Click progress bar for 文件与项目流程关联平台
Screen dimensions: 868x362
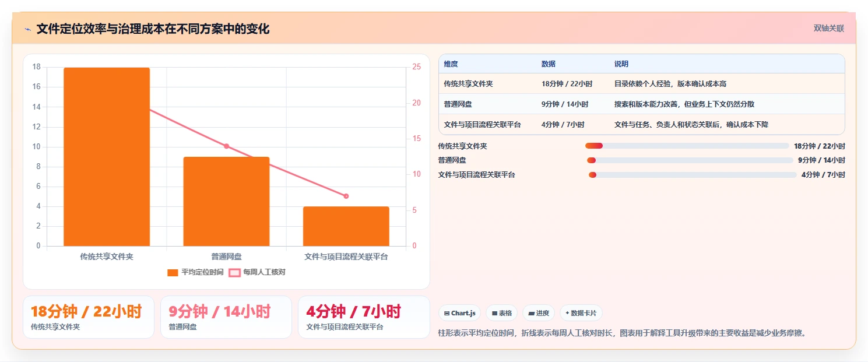(x=693, y=175)
